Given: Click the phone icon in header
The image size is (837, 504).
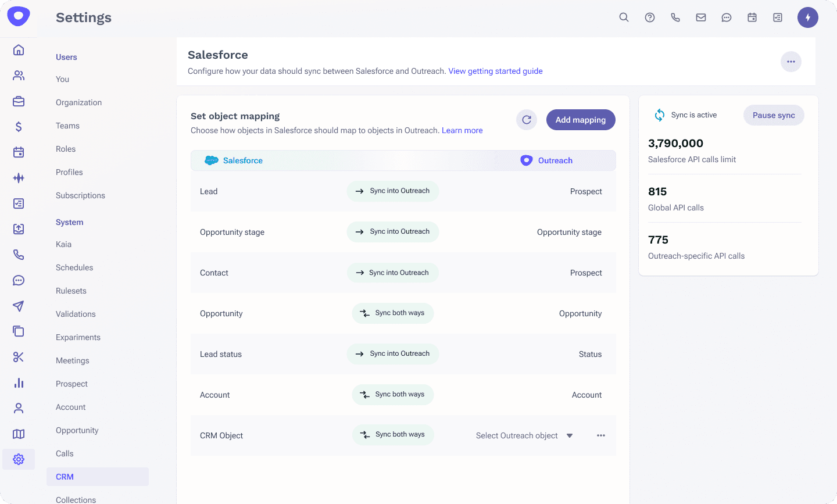Looking at the screenshot, I should 675,17.
